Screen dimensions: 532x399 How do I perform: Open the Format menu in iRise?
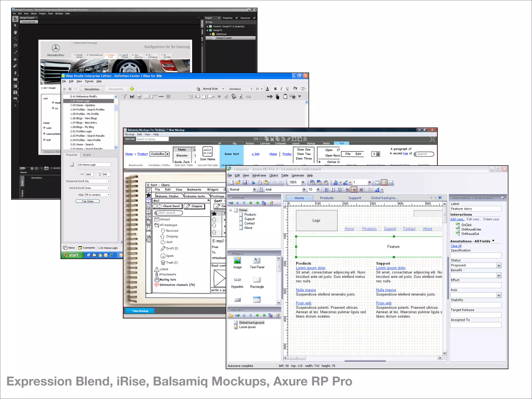click(89, 81)
